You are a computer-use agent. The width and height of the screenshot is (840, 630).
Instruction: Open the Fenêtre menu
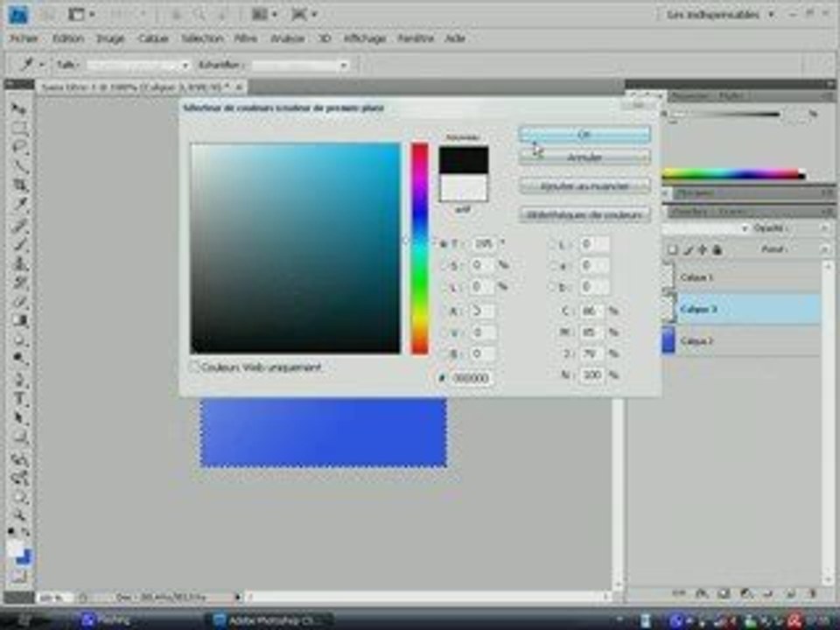(x=415, y=38)
